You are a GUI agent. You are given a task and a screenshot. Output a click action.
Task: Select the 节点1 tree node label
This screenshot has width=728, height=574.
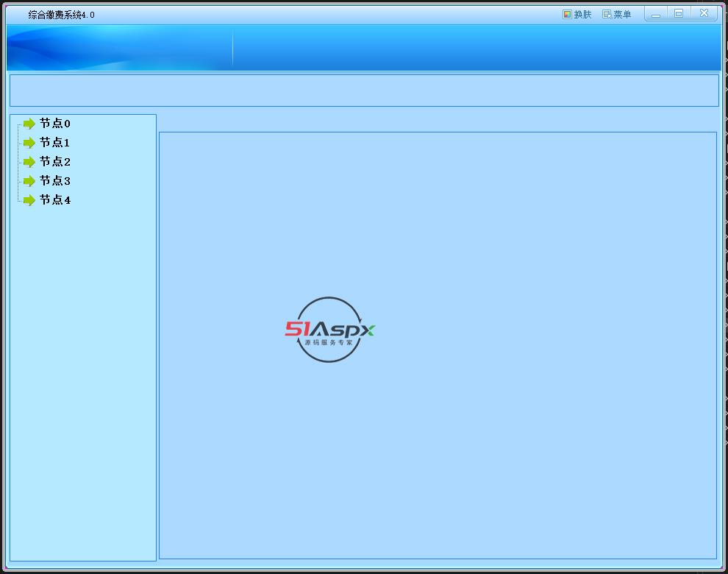pos(55,143)
